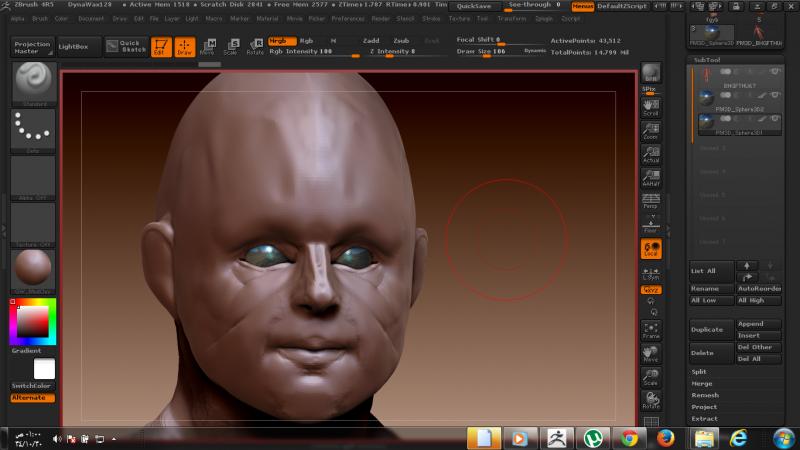Move selected subtool up arrow
This screenshot has width=800, height=450.
tap(746, 265)
